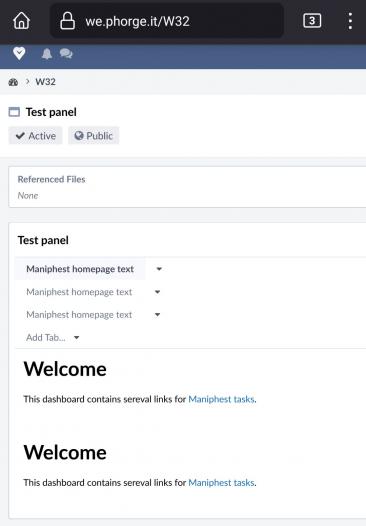The width and height of the screenshot is (366, 526).
Task: Click the lower Maniphest tasks link
Action: pos(221,482)
